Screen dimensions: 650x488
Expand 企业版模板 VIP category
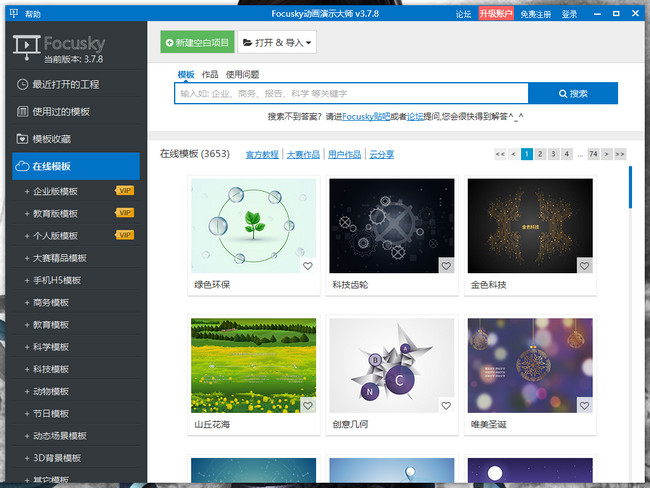coord(76,191)
